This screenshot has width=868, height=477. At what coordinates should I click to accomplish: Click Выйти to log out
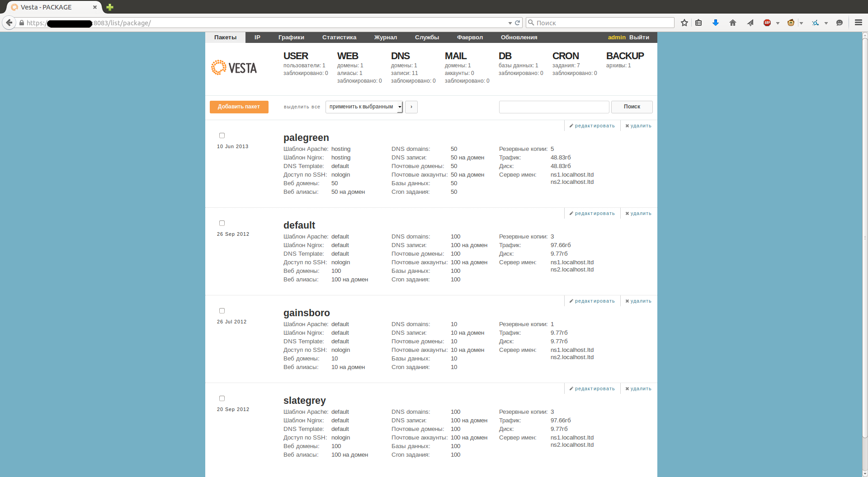[639, 37]
